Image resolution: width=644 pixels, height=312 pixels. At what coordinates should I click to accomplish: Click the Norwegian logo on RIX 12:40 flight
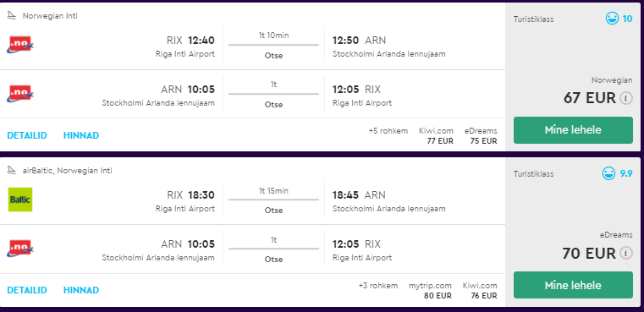tap(20, 45)
